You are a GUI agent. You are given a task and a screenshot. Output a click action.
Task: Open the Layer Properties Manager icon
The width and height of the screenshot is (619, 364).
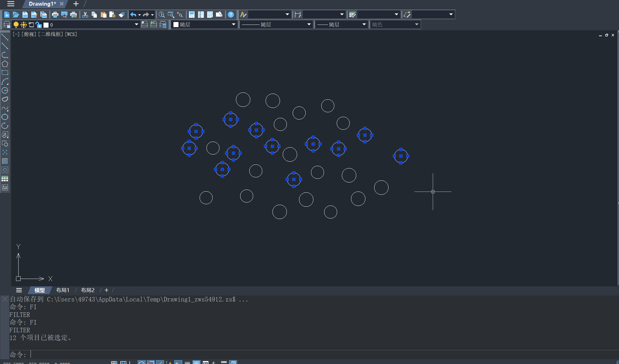click(x=7, y=25)
